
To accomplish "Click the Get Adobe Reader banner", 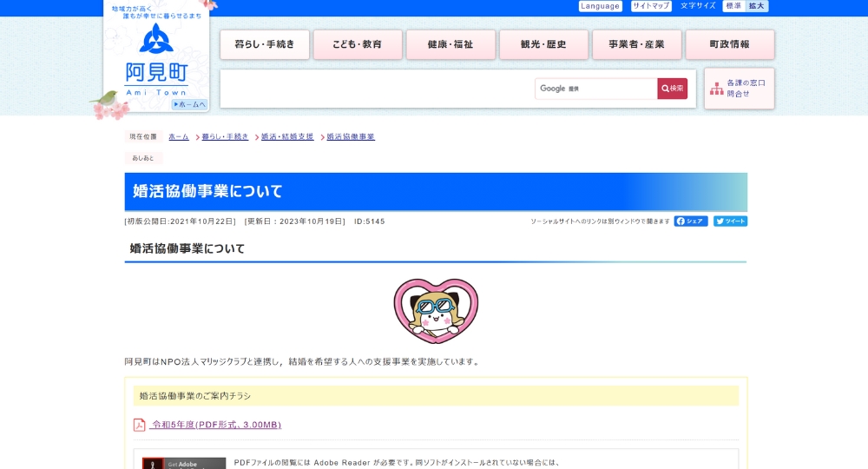I will coord(184,463).
